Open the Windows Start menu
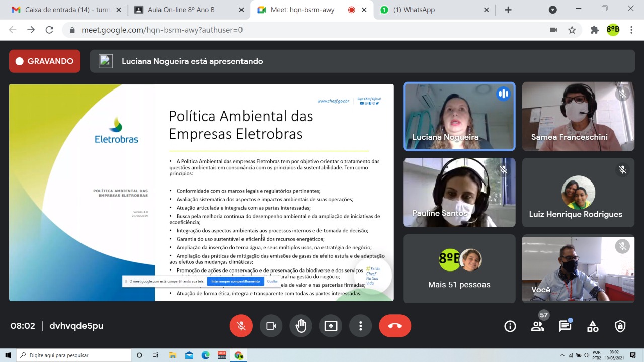The image size is (644, 362). [8, 355]
